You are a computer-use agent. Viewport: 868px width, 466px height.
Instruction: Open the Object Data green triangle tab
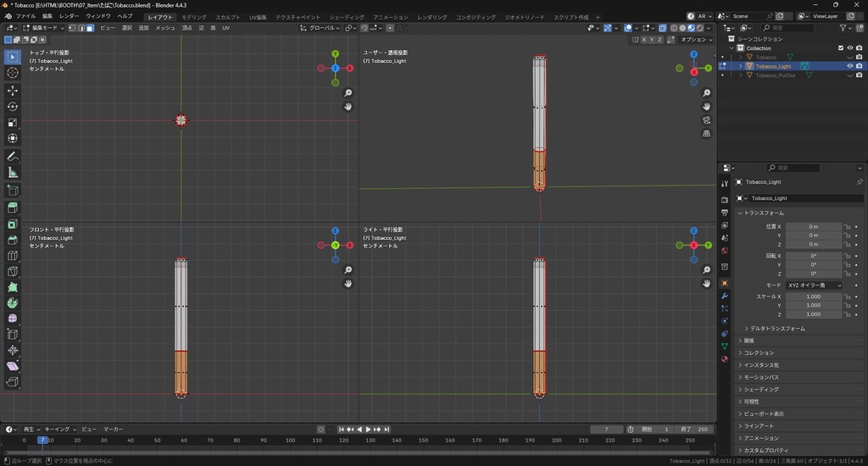pyautogui.click(x=725, y=346)
